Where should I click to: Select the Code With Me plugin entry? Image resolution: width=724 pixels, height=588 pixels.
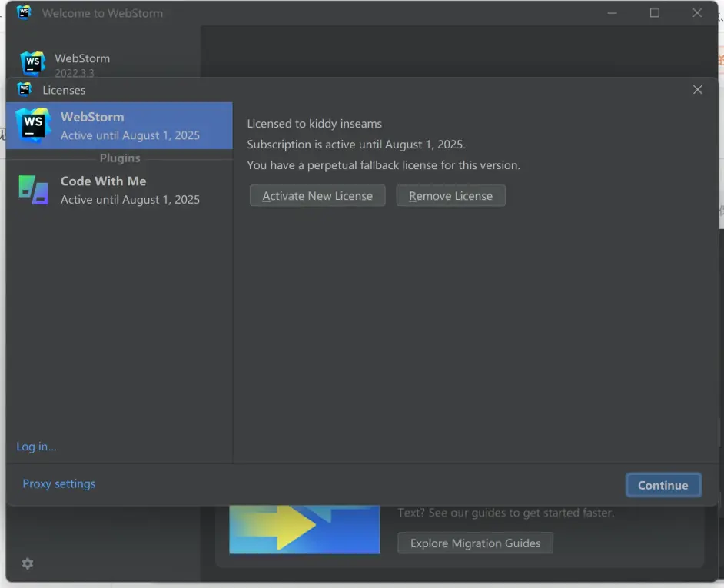click(119, 190)
